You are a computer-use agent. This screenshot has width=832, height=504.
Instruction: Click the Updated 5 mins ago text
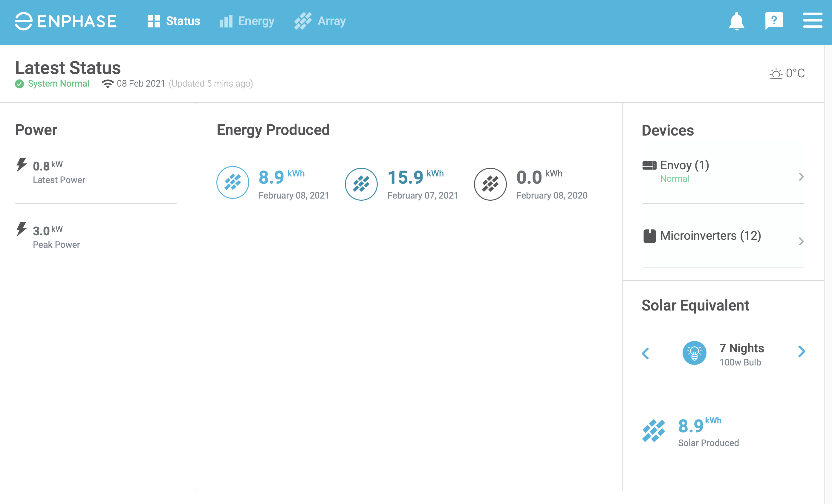pos(211,83)
